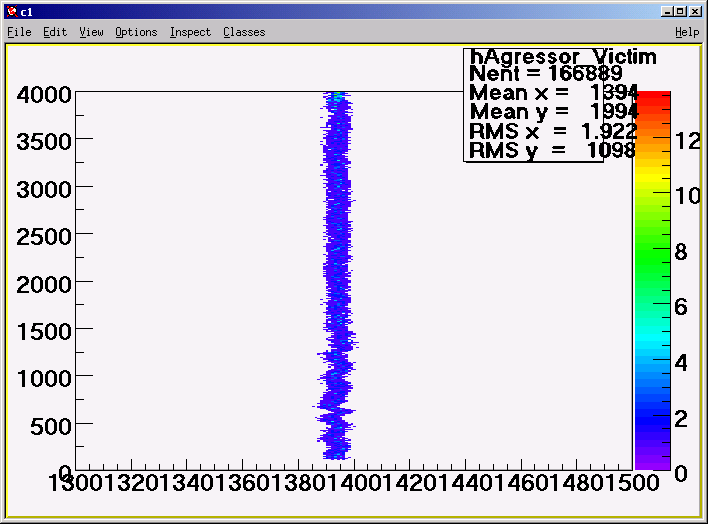The image size is (708, 524).
Task: Open the View menu
Action: [91, 32]
